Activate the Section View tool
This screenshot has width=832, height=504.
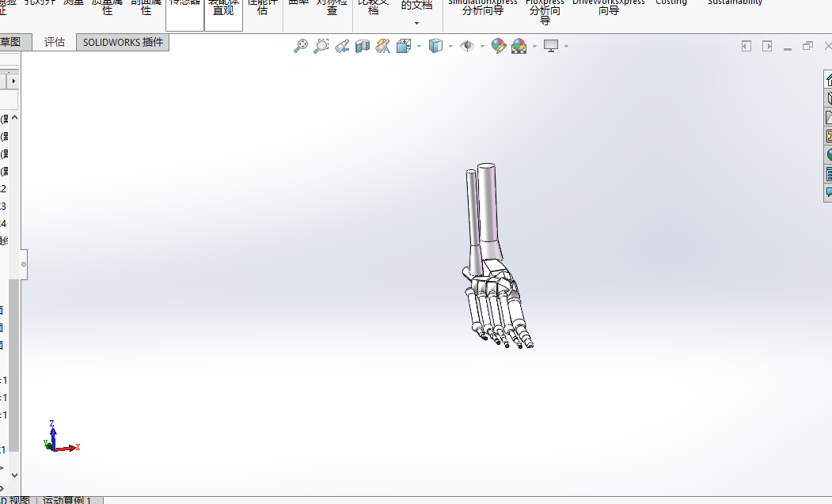coord(363,46)
